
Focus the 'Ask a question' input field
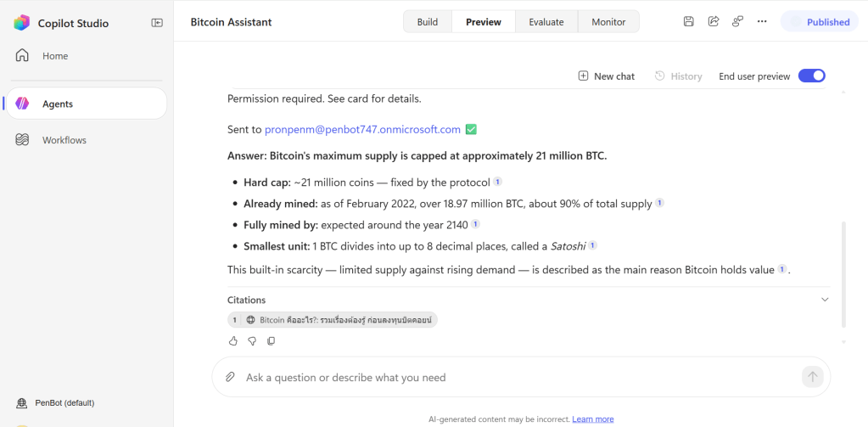520,377
